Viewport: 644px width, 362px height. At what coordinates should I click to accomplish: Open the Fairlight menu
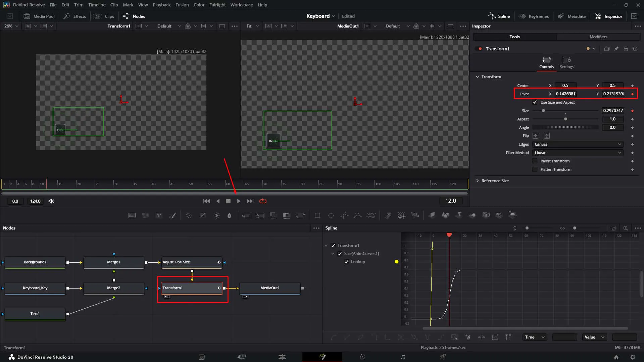217,5
